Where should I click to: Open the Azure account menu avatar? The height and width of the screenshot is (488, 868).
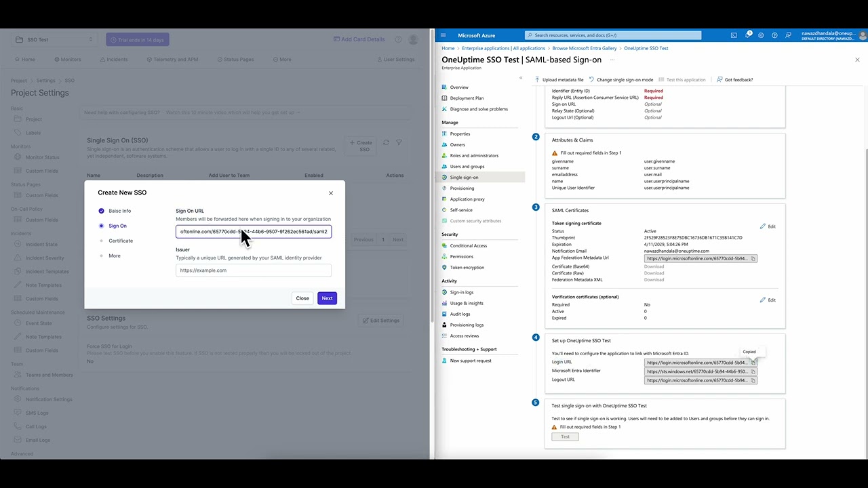point(862,35)
